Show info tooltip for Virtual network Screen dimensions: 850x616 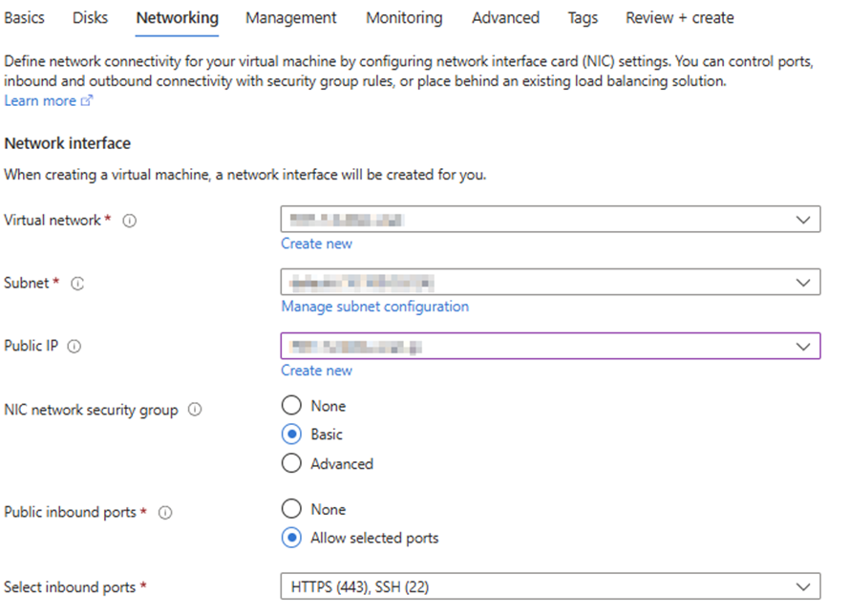130,221
